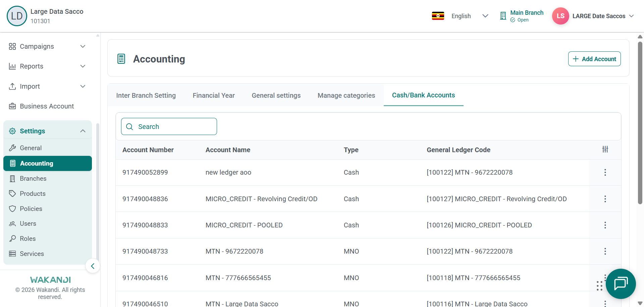Click the Products tag icon
Viewport: 644px width, 307px height.
12,193
